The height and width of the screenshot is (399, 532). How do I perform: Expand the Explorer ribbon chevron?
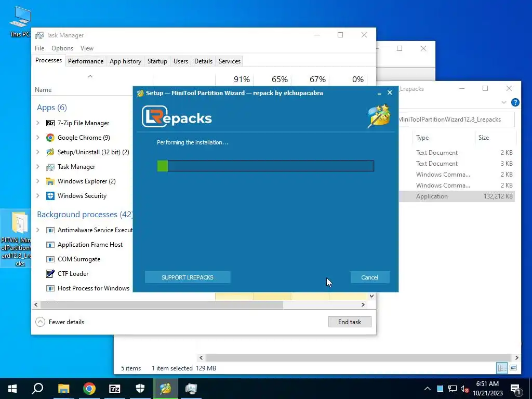click(x=504, y=102)
